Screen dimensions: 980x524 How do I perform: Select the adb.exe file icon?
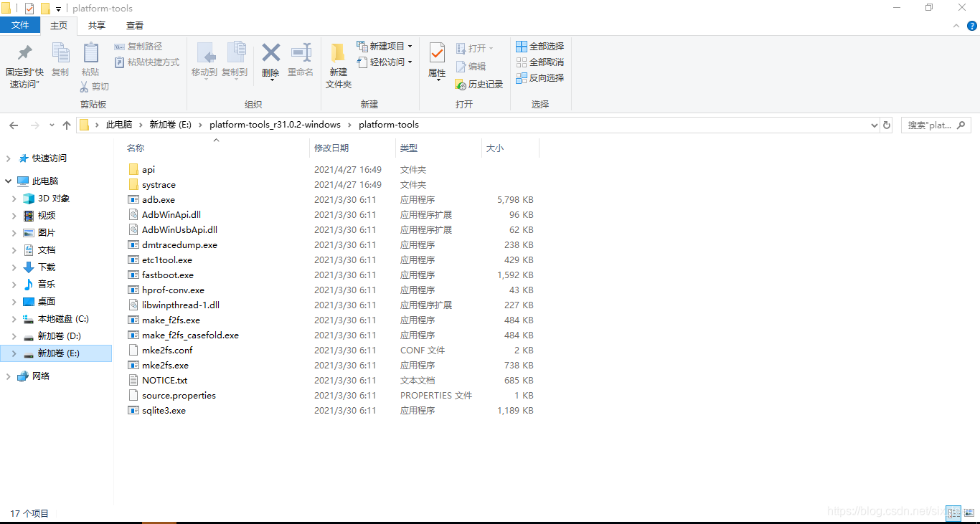[x=133, y=200]
